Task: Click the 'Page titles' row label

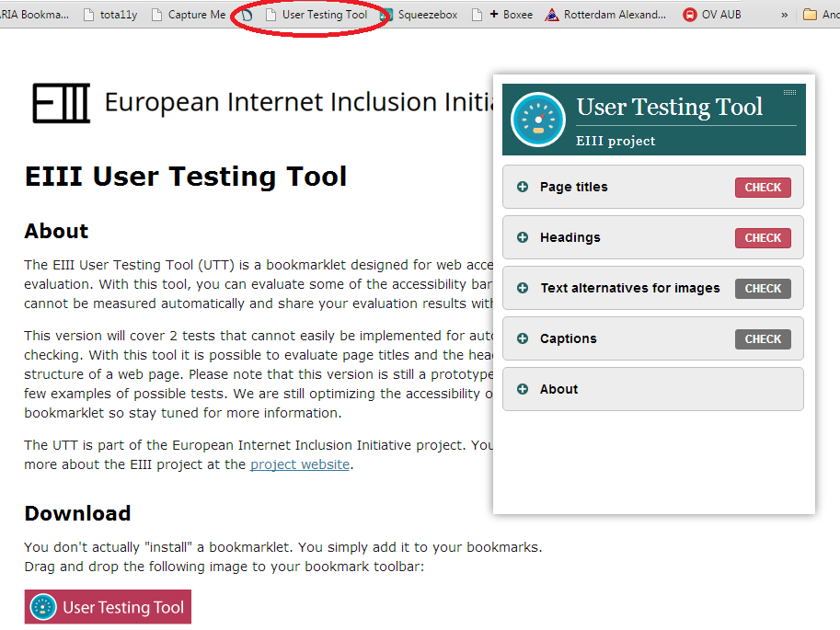Action: tap(574, 187)
